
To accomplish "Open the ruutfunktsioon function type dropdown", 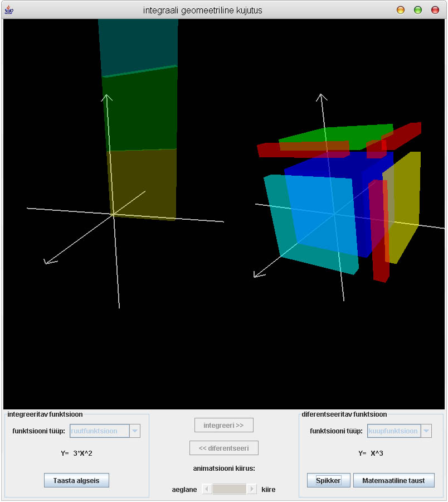I will click(x=134, y=431).
